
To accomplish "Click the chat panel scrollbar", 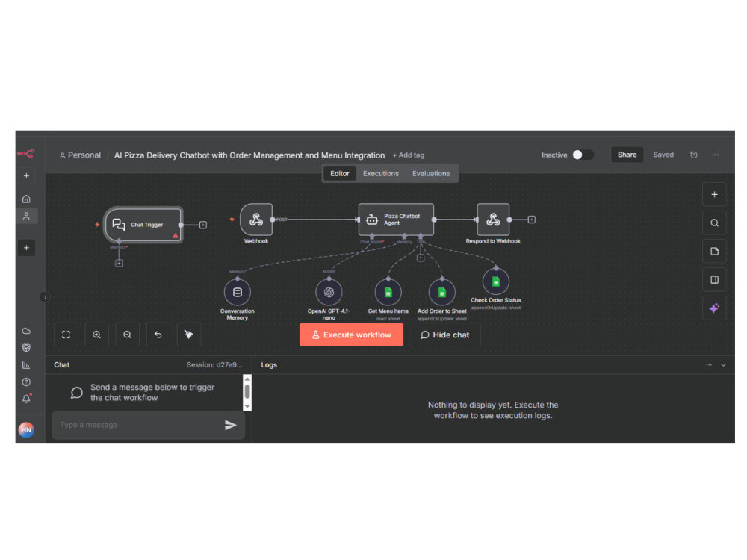I will (247, 393).
